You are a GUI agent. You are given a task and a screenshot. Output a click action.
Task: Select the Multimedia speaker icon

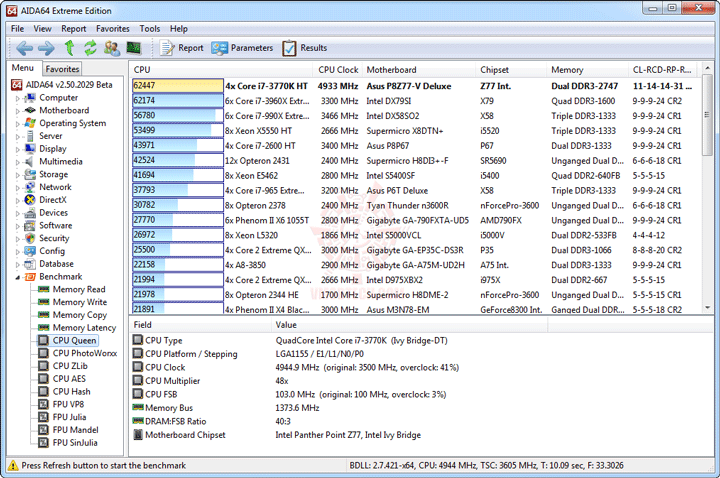(x=30, y=161)
